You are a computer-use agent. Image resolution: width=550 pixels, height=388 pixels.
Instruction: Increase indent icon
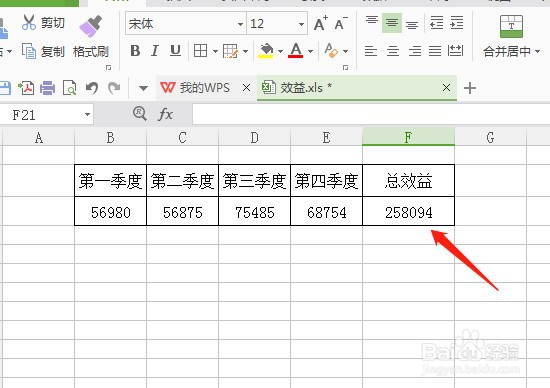[457, 23]
